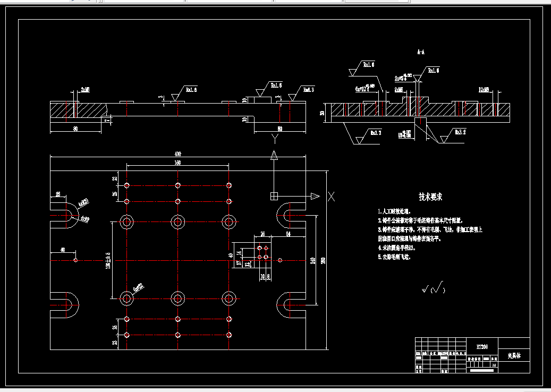Click the Ra6.3 roughness annotation

coord(309,90)
